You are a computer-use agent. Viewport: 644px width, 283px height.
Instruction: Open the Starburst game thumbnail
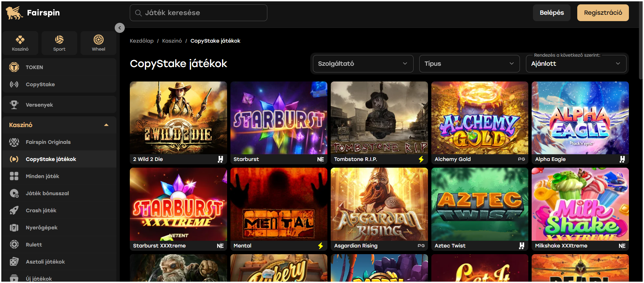coord(279,118)
